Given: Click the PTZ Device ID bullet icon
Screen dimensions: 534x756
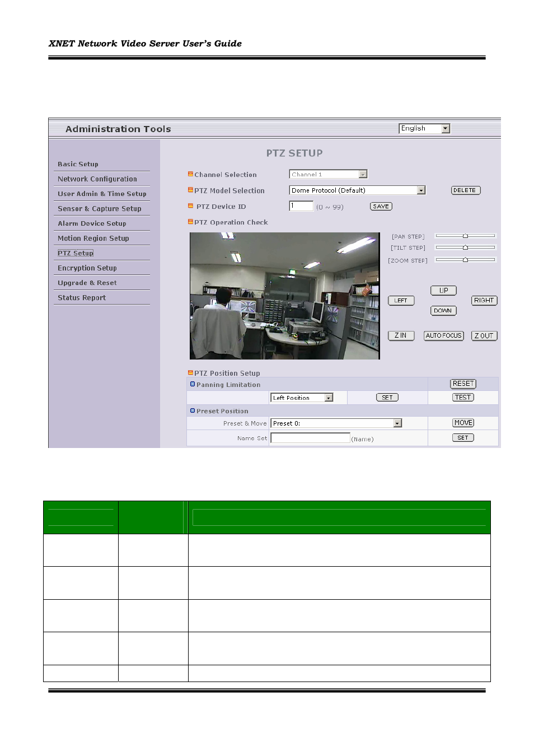Looking at the screenshot, I should (190, 206).
